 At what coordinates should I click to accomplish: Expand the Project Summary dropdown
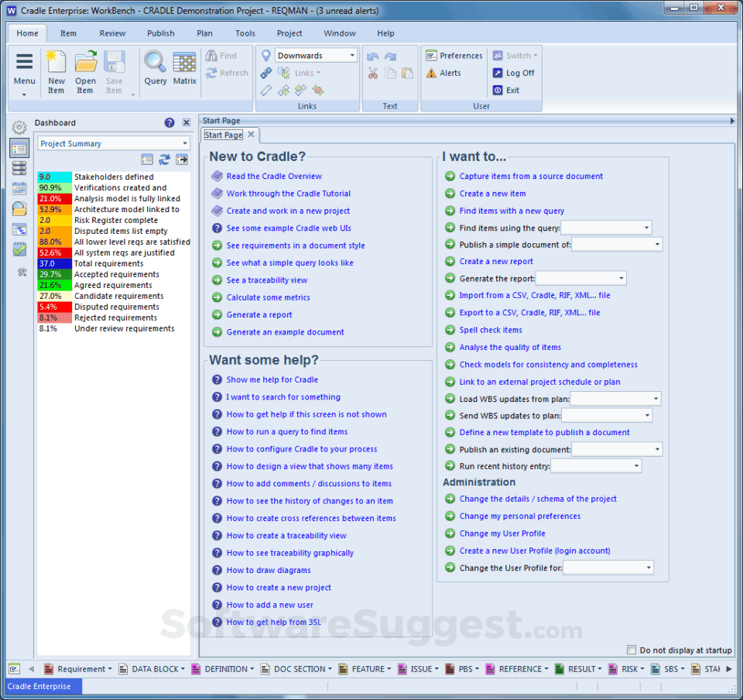click(185, 143)
